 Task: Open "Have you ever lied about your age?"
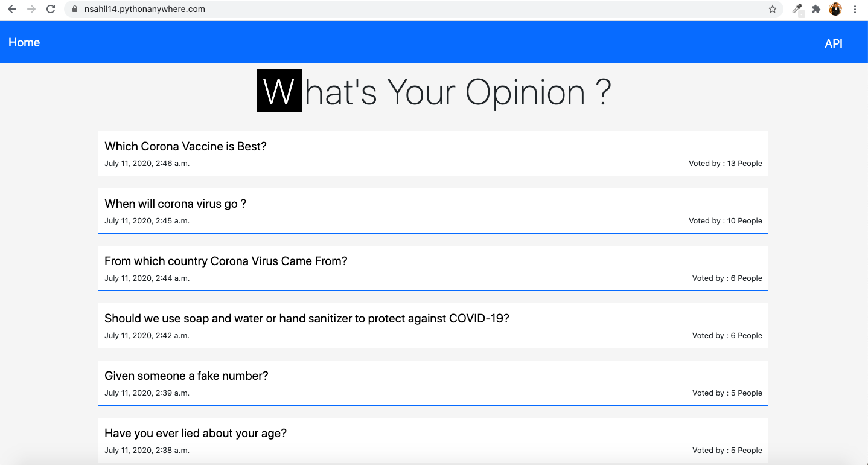click(x=196, y=433)
